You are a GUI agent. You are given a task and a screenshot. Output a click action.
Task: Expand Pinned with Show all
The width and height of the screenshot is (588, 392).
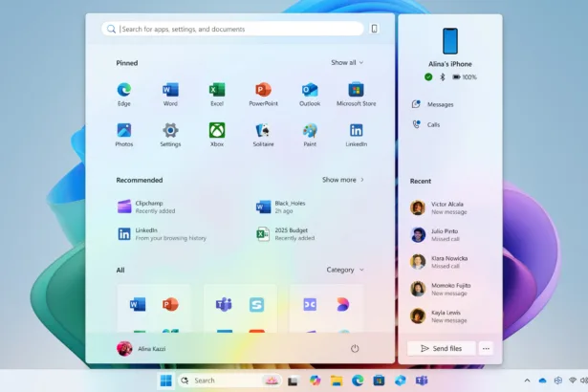(347, 63)
